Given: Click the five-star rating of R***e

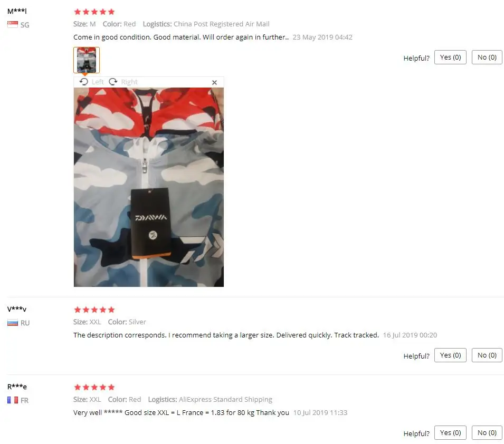Looking at the screenshot, I should (x=94, y=387).
